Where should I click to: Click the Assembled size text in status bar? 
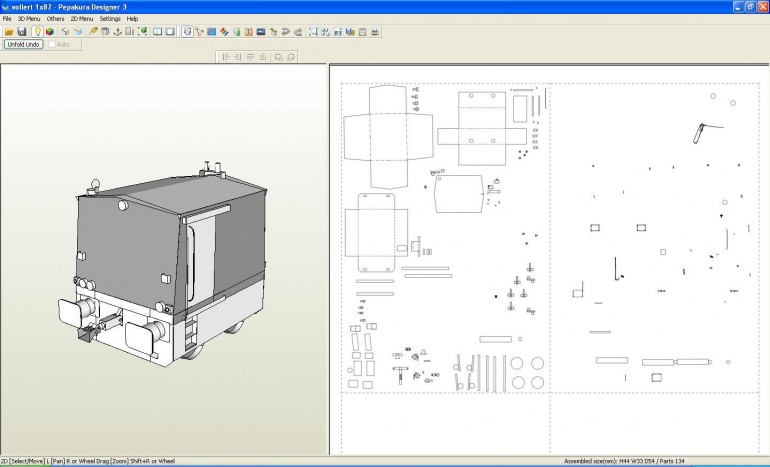624,461
